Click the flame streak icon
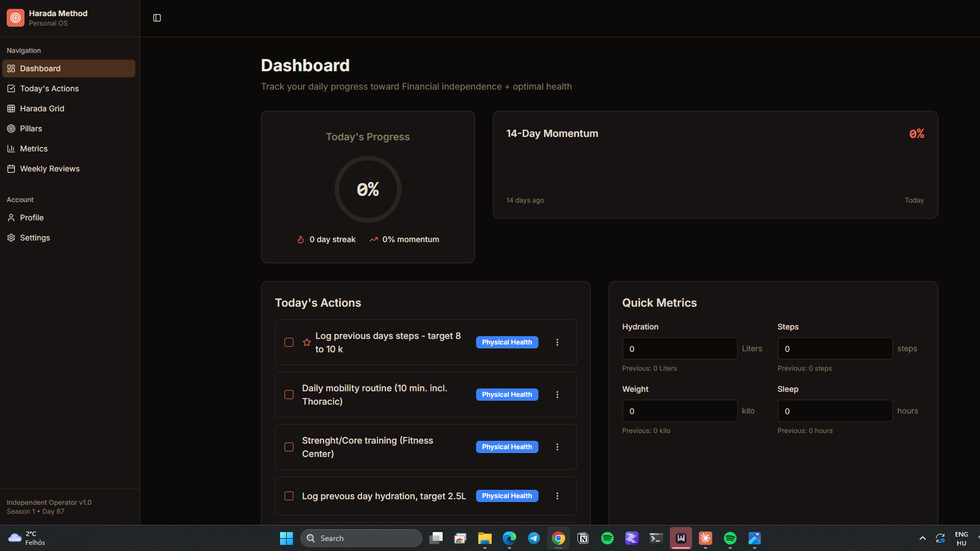The height and width of the screenshot is (551, 980). tap(301, 239)
